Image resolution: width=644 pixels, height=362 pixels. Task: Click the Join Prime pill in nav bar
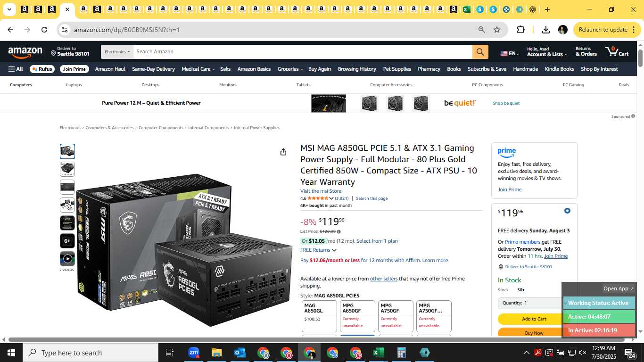coord(74,69)
